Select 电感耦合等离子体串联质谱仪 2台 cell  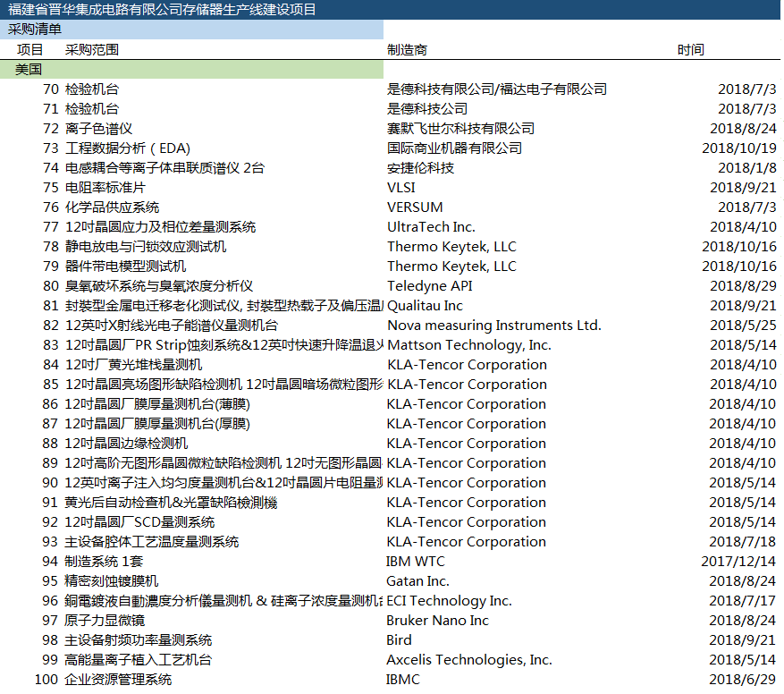coord(164,167)
